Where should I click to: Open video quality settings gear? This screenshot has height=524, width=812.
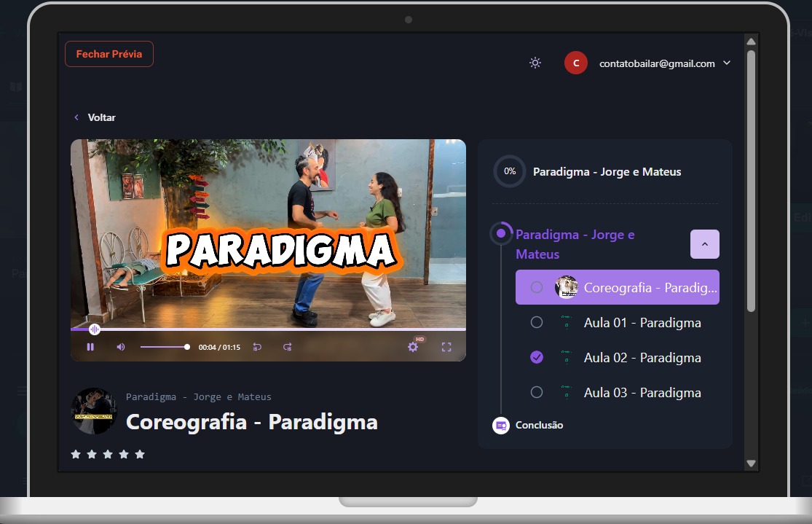pyautogui.click(x=413, y=347)
